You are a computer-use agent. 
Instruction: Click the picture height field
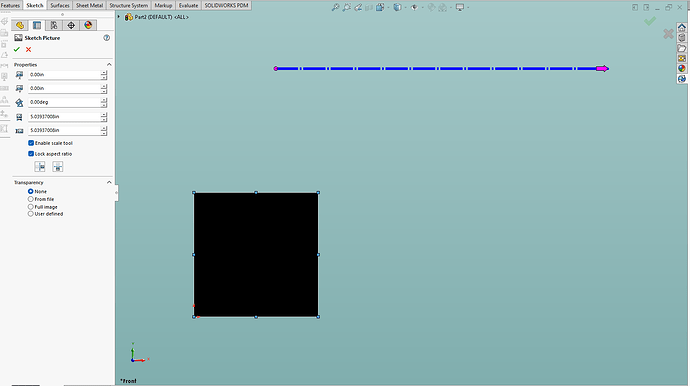pos(64,130)
